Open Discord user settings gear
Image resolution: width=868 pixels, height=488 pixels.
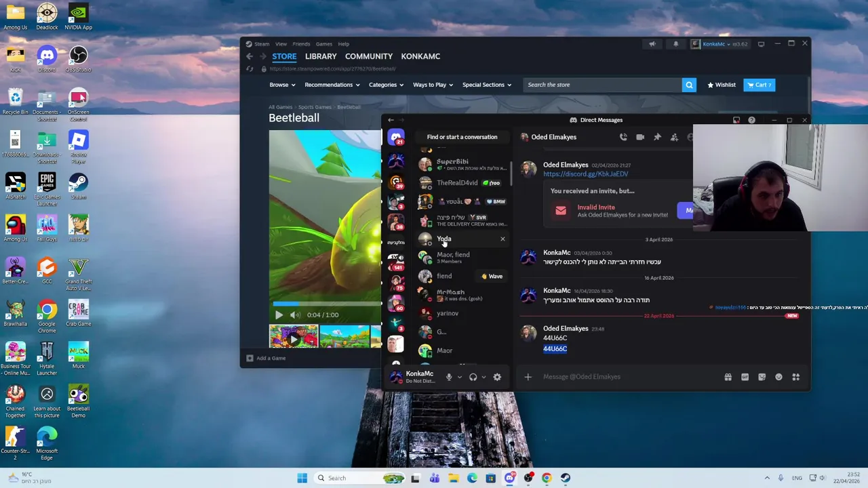[x=497, y=377]
